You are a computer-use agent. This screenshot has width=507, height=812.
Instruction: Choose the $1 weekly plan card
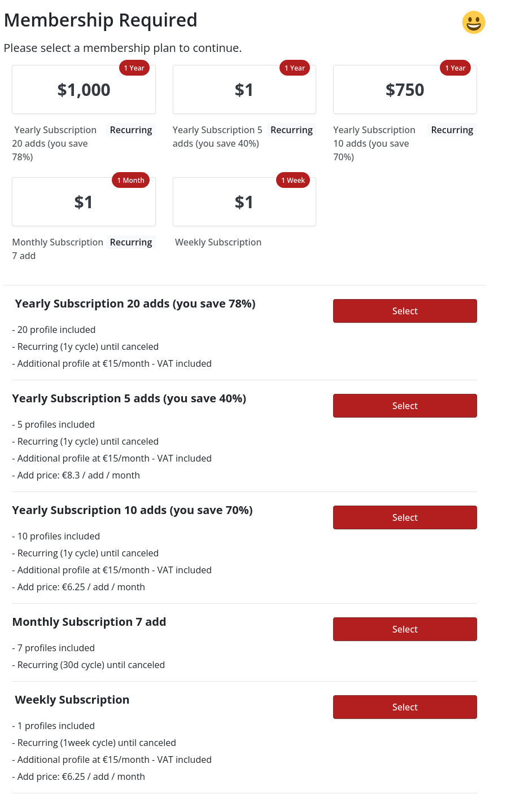click(x=244, y=203)
